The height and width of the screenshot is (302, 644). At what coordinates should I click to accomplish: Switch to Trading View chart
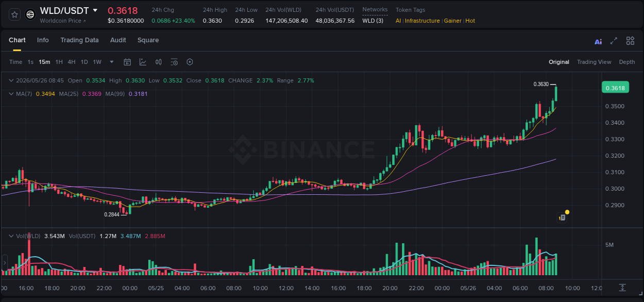tap(594, 62)
